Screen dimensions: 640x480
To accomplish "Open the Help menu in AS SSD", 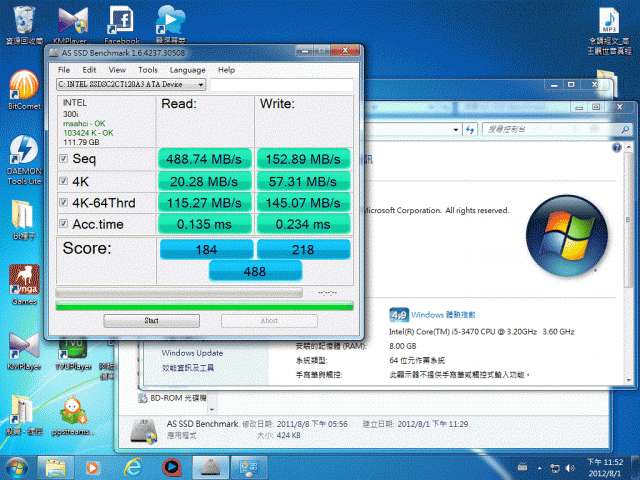I will point(226,70).
